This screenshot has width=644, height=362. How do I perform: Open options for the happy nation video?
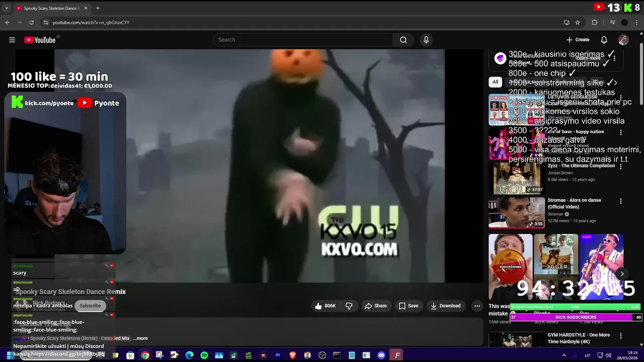pyautogui.click(x=620, y=132)
